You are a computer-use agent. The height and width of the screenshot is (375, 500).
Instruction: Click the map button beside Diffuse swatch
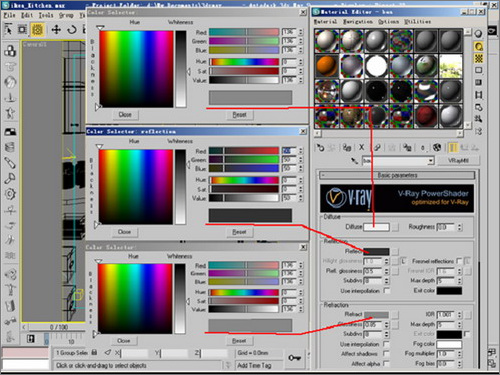point(395,227)
